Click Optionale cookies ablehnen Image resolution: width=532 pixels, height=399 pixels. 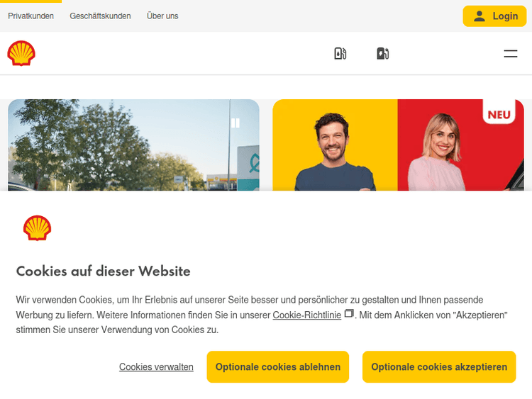pos(277,366)
